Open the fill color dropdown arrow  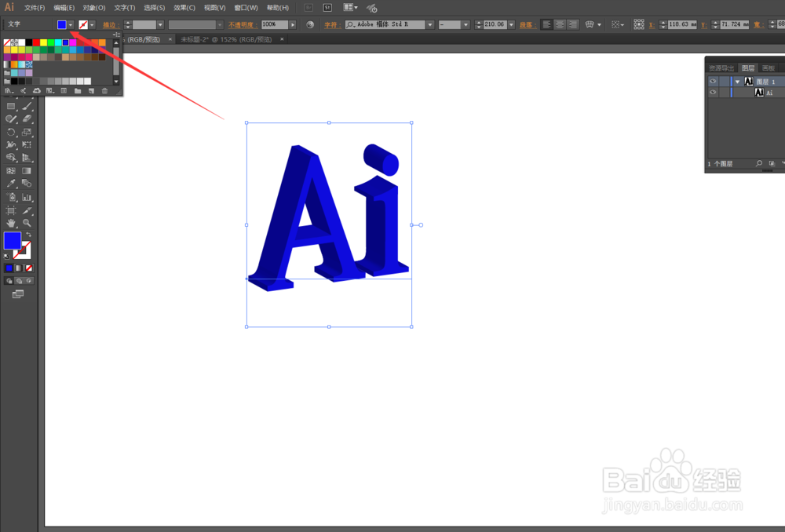point(71,24)
